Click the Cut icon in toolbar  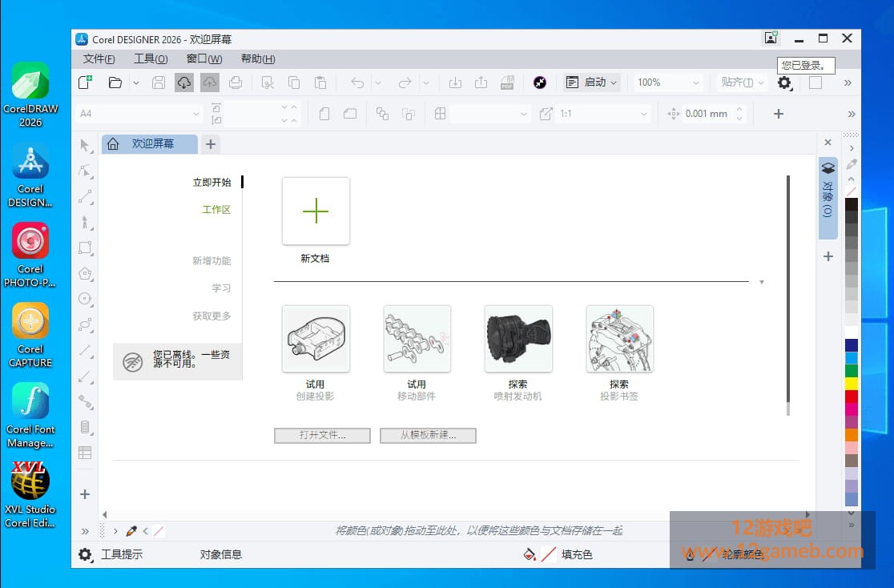(268, 83)
